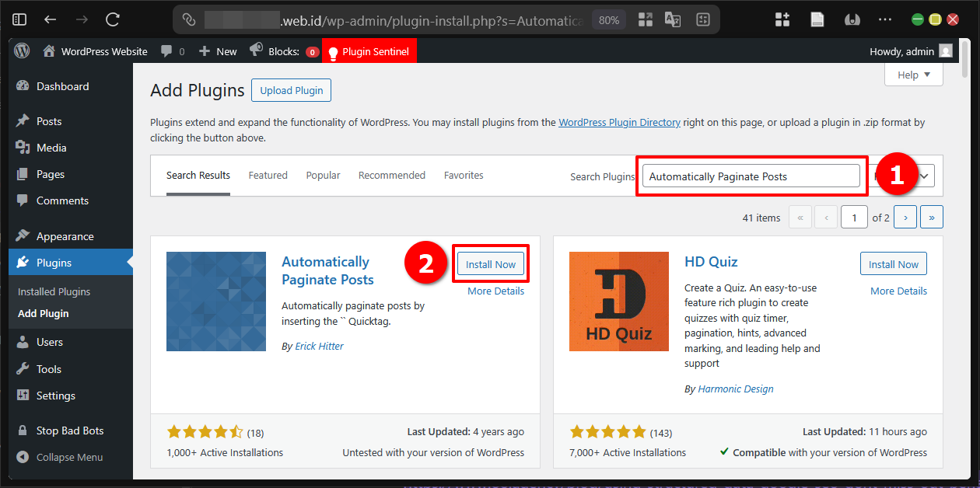Click the Upload Plugin button
Viewport: 980px width, 488px height.
point(291,90)
